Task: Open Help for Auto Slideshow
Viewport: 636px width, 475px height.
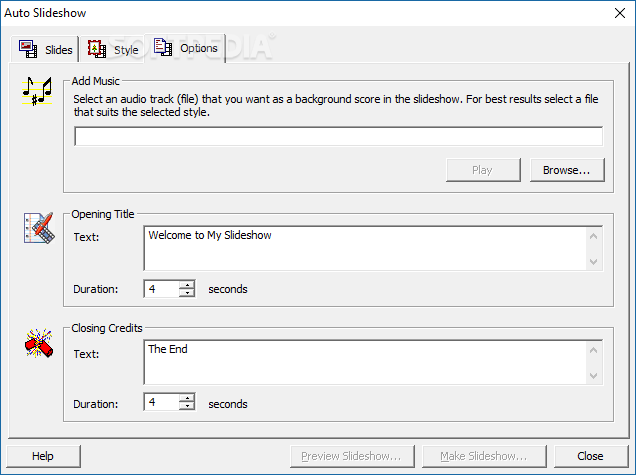Action: click(43, 456)
